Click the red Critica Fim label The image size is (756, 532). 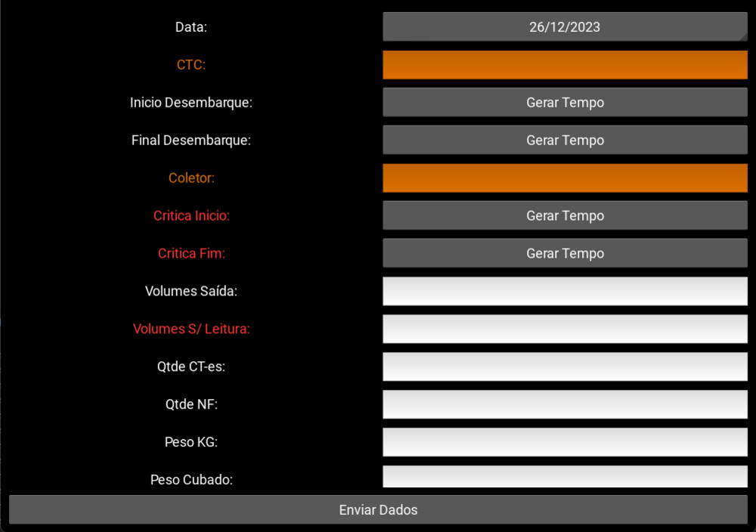pos(191,253)
